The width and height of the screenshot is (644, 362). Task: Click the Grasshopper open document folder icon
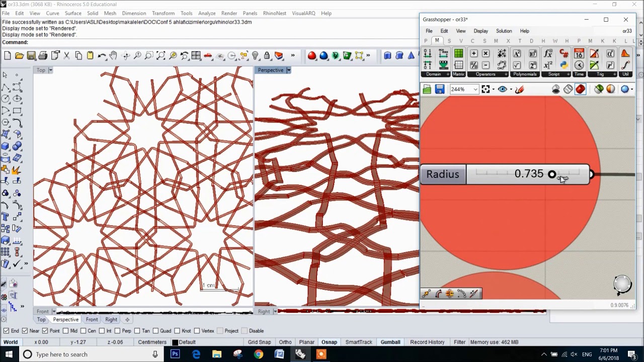(x=427, y=89)
